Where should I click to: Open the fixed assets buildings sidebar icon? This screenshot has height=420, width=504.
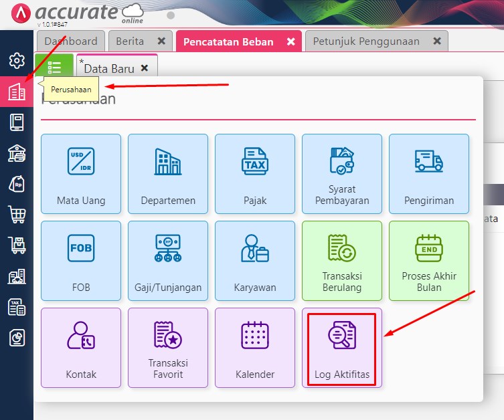[x=17, y=276]
